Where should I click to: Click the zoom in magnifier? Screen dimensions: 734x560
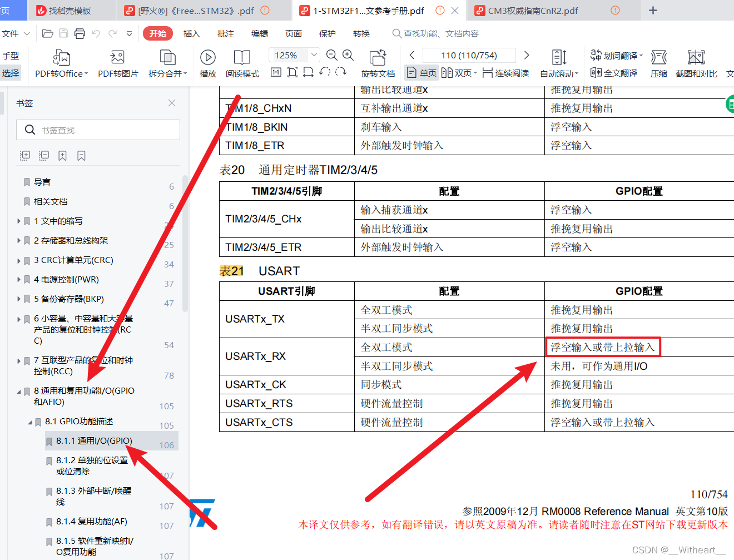(348, 55)
